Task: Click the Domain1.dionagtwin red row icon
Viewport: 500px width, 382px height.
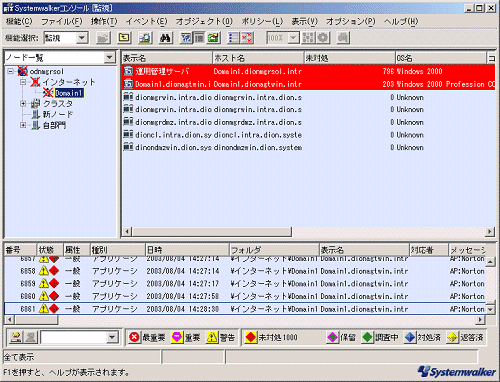Action: pos(128,84)
